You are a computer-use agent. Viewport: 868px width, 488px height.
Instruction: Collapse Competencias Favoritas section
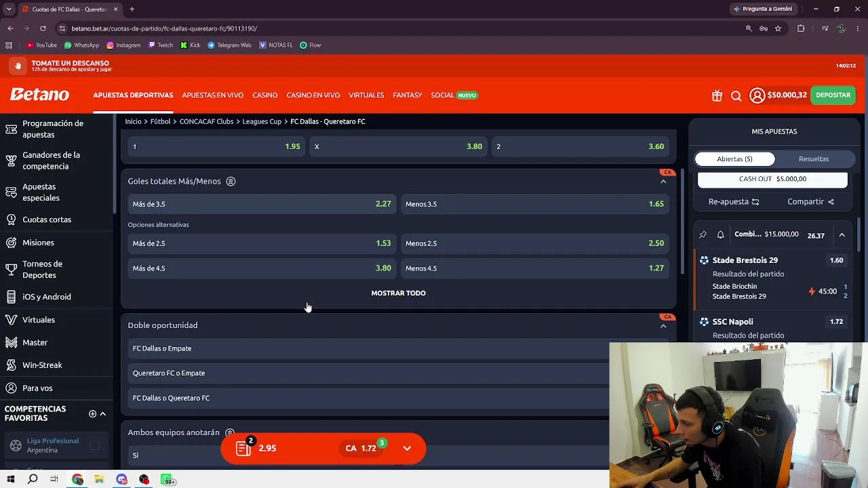103,413
